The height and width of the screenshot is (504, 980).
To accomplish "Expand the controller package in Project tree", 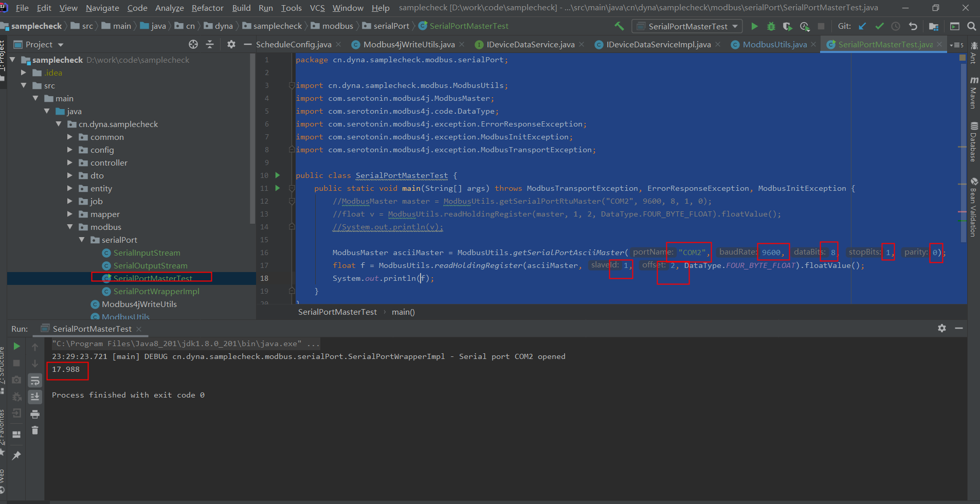I will tap(70, 163).
